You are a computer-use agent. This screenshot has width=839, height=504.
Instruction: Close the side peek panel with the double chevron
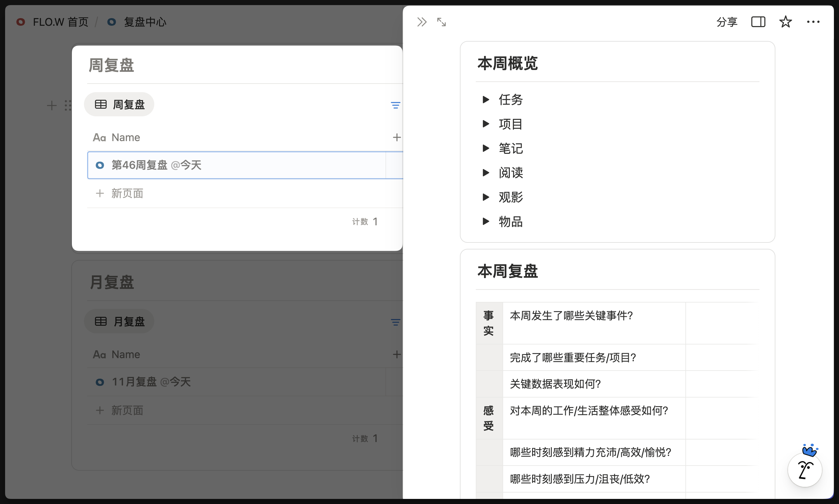coord(422,22)
